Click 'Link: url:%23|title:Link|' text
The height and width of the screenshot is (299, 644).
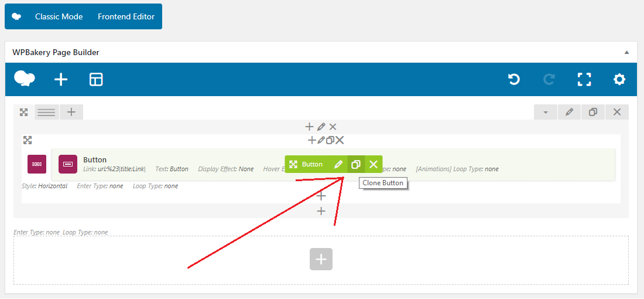coord(114,169)
